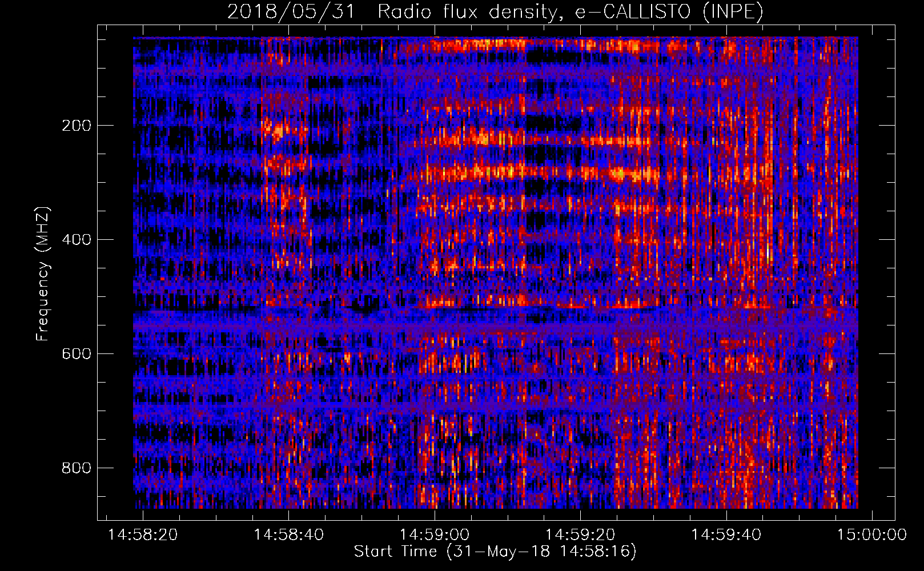924x571 pixels.
Task: Click the 'Frequency (MHZ)' axis label
Action: (43, 274)
